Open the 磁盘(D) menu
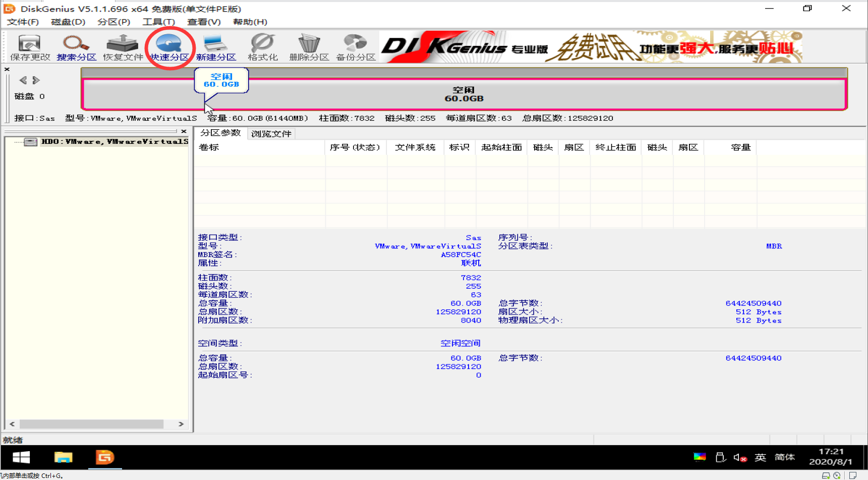Image resolution: width=868 pixels, height=480 pixels. tap(68, 22)
